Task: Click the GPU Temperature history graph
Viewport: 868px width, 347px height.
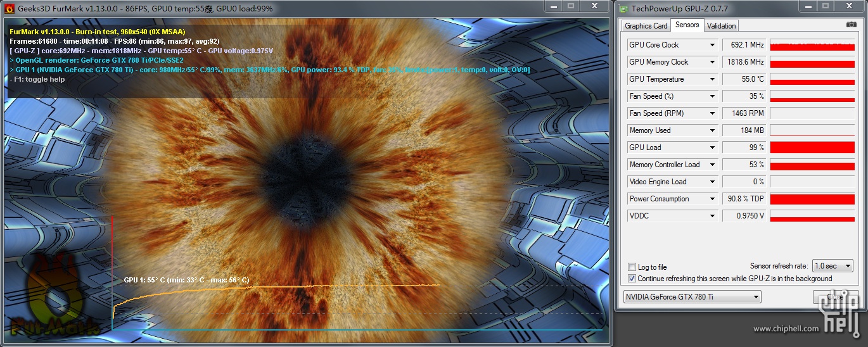Action: 812,79
